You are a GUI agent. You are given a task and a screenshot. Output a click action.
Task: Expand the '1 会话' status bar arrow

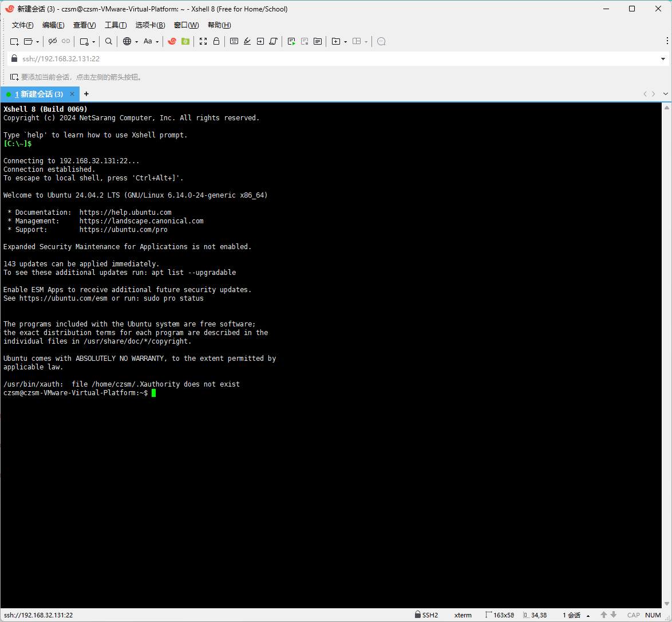tap(588, 616)
